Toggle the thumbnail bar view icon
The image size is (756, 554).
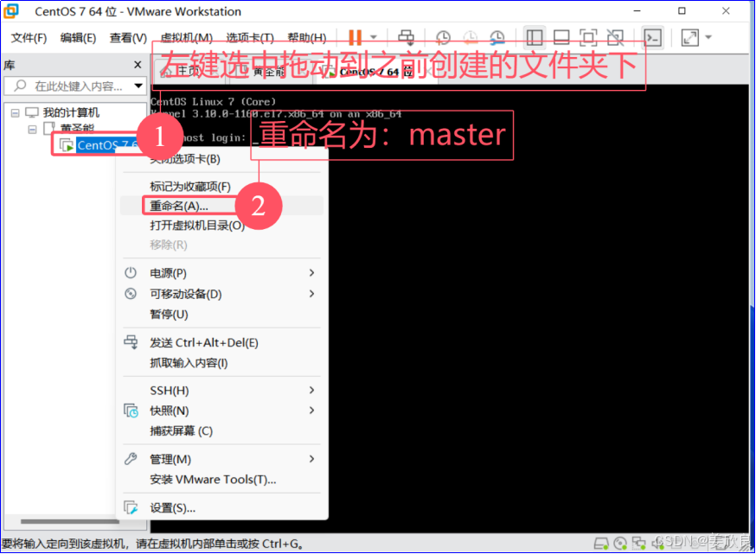561,37
